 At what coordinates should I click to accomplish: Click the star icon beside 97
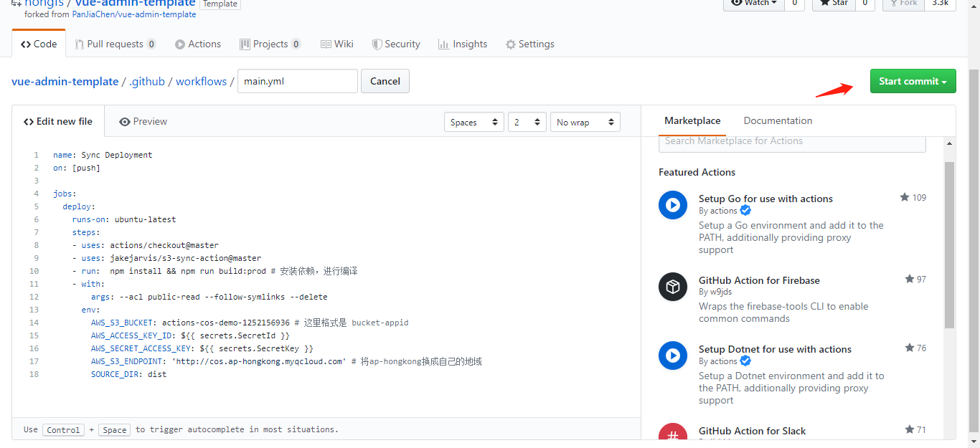coord(910,279)
